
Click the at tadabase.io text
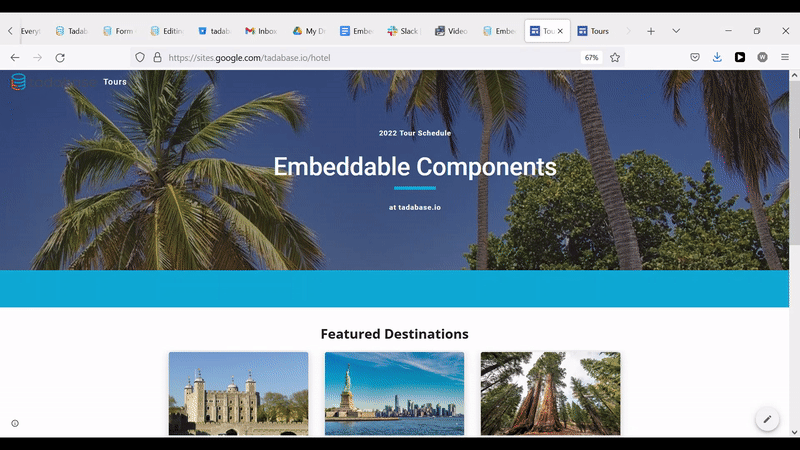[415, 207]
